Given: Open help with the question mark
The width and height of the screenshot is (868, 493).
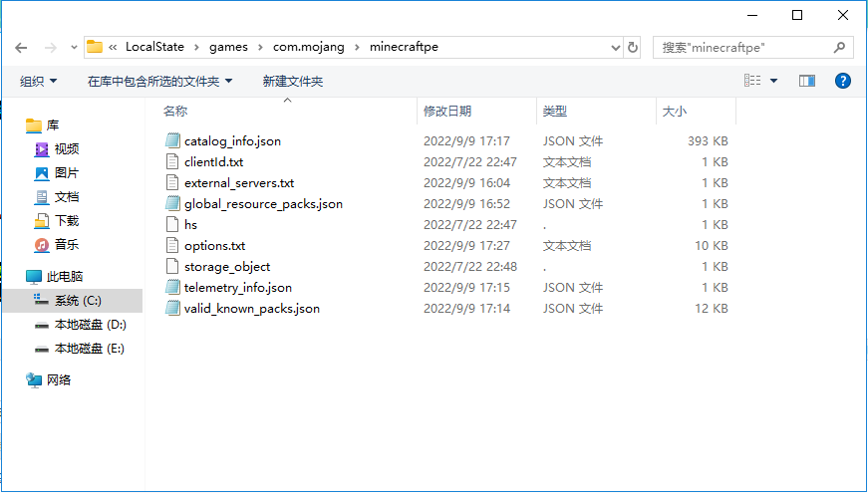Looking at the screenshot, I should [x=842, y=81].
